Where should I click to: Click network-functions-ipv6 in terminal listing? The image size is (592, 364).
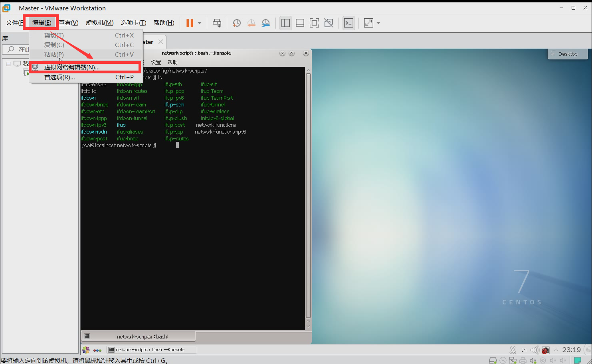click(220, 132)
